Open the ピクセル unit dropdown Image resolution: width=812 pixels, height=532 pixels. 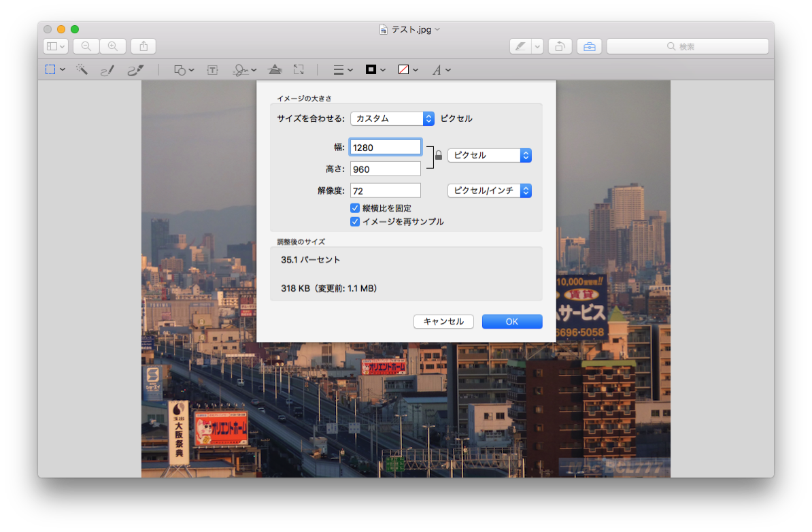point(489,155)
